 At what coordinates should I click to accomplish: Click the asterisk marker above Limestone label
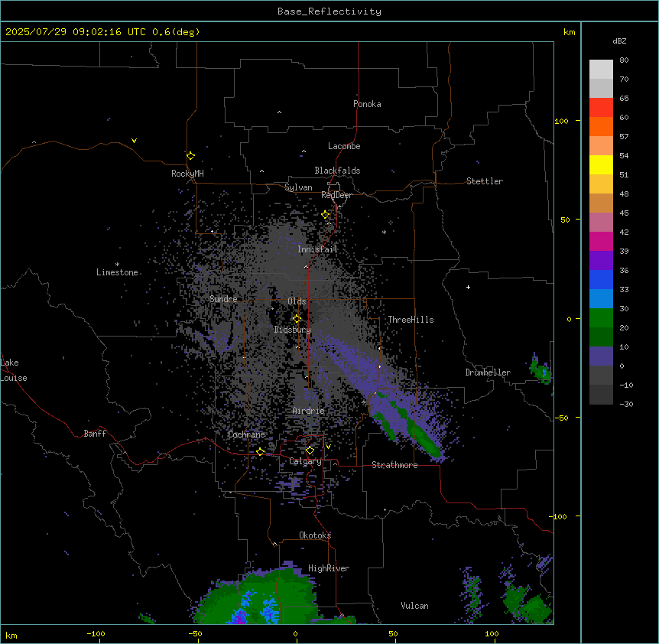click(x=117, y=265)
